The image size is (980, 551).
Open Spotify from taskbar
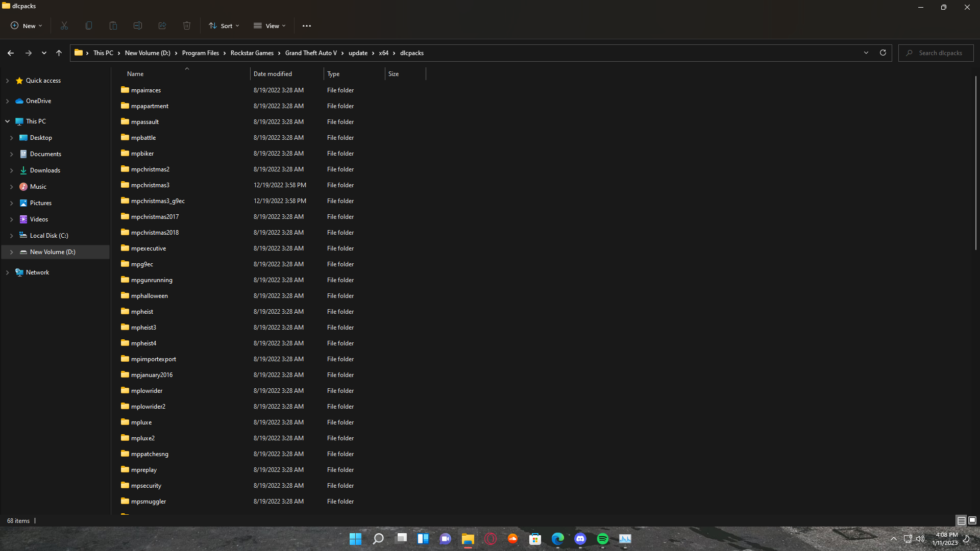[603, 539]
